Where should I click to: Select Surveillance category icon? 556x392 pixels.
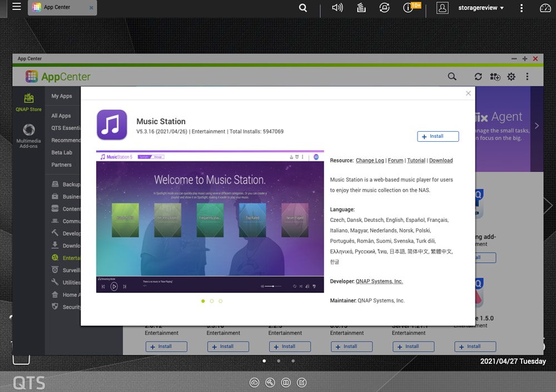(55, 270)
